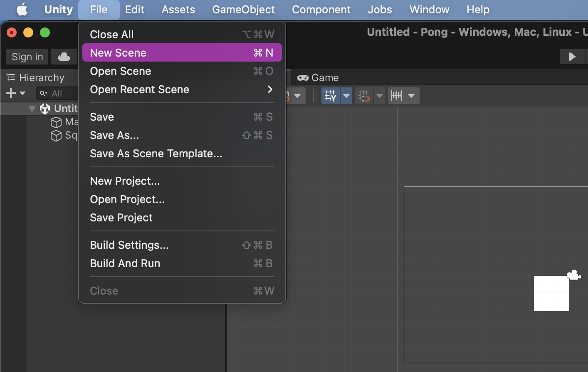Choose Open Project... from the menu
Image resolution: width=588 pixels, height=372 pixels.
182,199
